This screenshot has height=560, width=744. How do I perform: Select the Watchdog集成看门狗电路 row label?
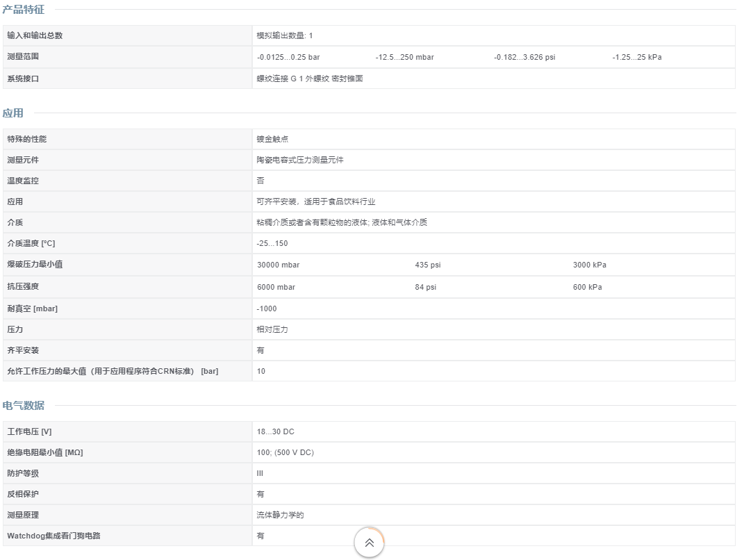coord(53,536)
